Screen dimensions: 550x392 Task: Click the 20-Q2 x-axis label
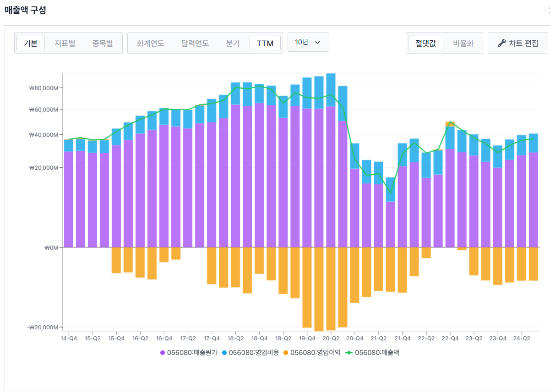[331, 338]
